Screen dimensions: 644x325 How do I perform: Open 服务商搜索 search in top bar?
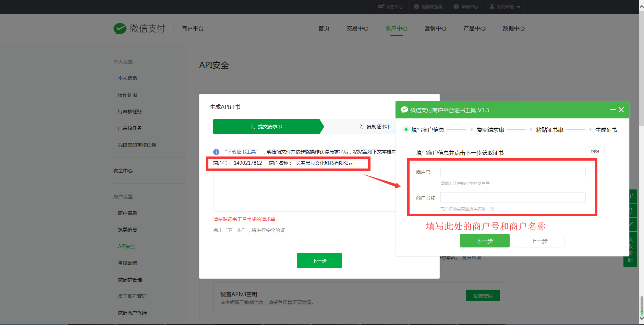428,7
